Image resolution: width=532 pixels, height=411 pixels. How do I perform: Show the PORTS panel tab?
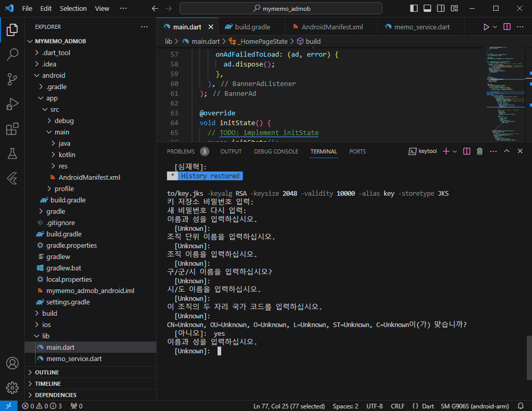click(x=358, y=151)
